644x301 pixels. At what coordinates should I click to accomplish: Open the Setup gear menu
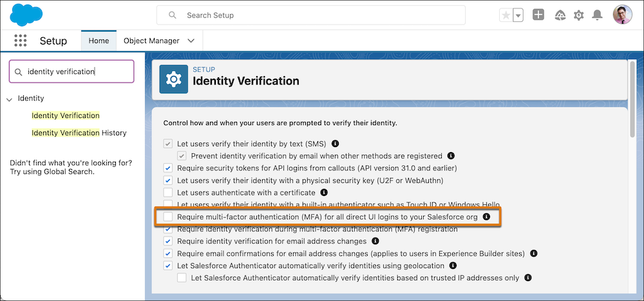(x=578, y=15)
